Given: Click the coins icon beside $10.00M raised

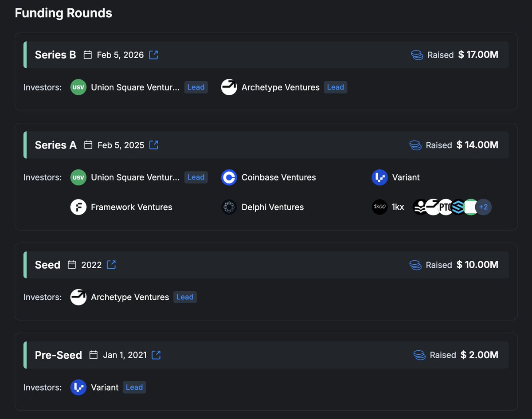Looking at the screenshot, I should click(x=415, y=265).
